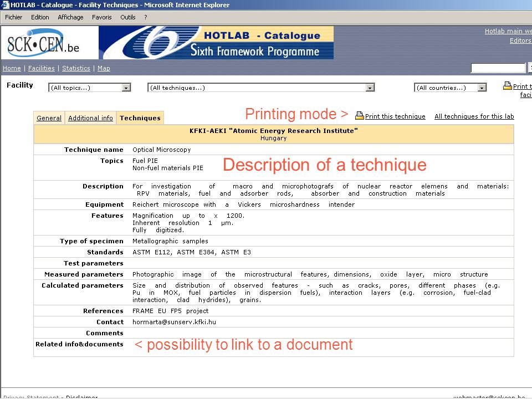Open the Edition menu
This screenshot has width=532, height=399.
tap(40, 17)
